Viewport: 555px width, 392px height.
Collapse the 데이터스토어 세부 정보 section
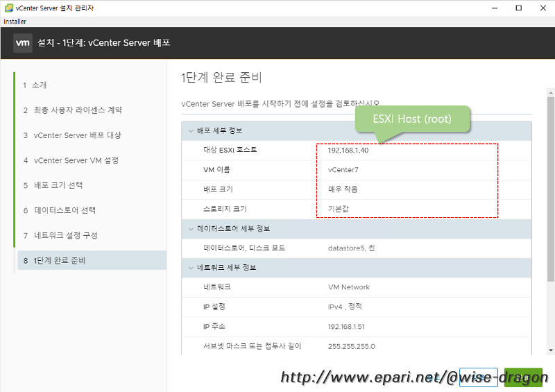191,229
